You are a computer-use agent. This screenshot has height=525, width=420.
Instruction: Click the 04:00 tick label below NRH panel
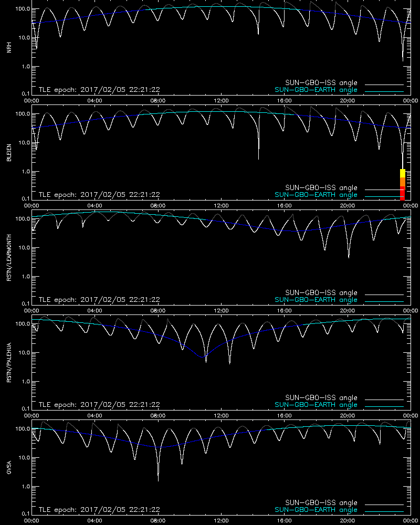coord(95,100)
